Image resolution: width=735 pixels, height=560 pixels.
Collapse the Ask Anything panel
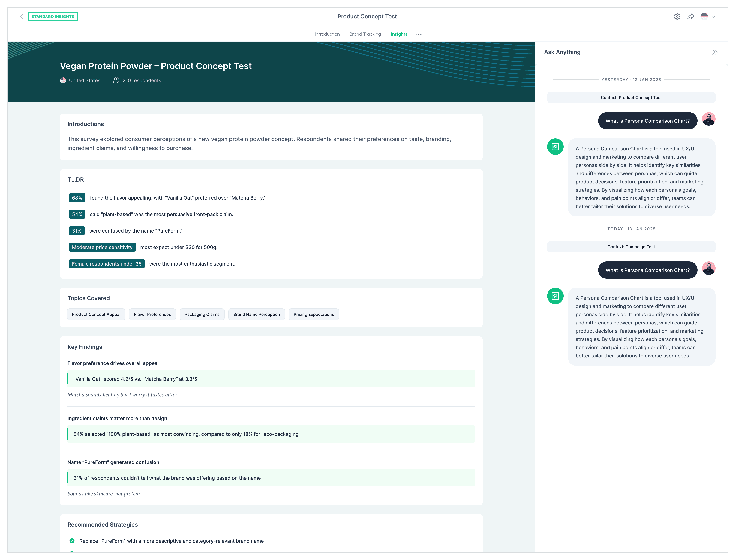point(715,52)
